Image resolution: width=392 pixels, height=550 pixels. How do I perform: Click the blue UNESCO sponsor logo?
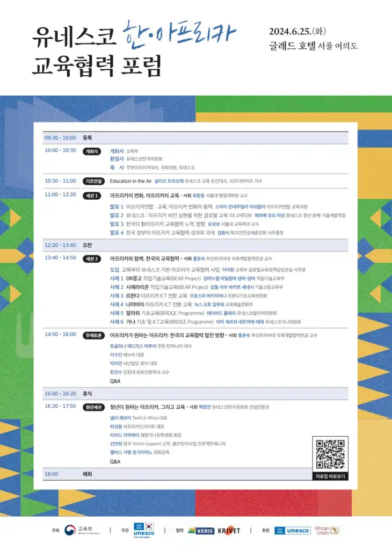[x=292, y=531]
